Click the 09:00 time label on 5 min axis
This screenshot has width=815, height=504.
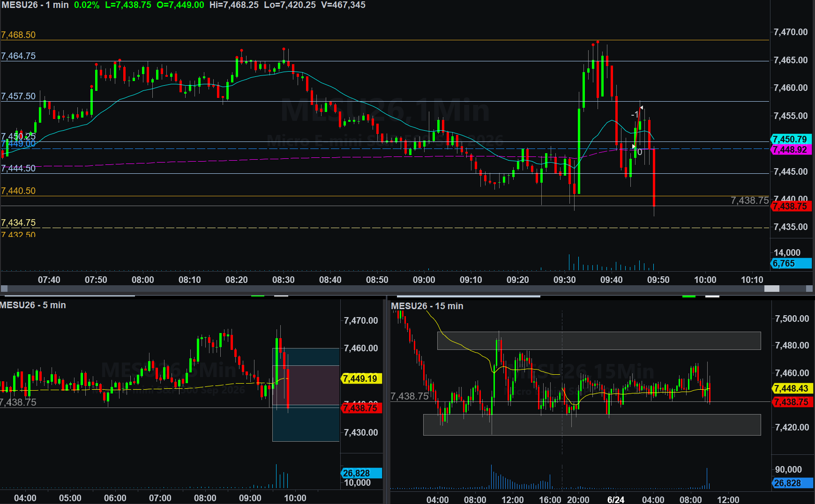pyautogui.click(x=250, y=498)
